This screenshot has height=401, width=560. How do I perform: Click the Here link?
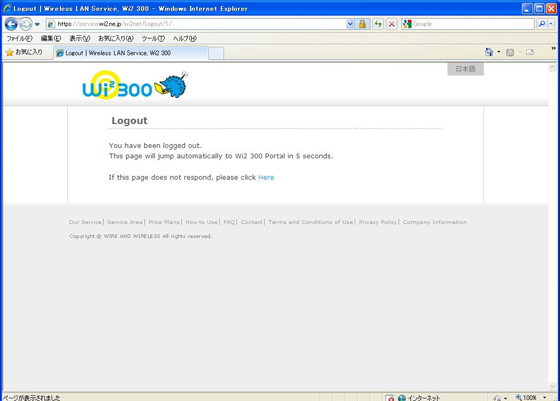[x=266, y=177]
